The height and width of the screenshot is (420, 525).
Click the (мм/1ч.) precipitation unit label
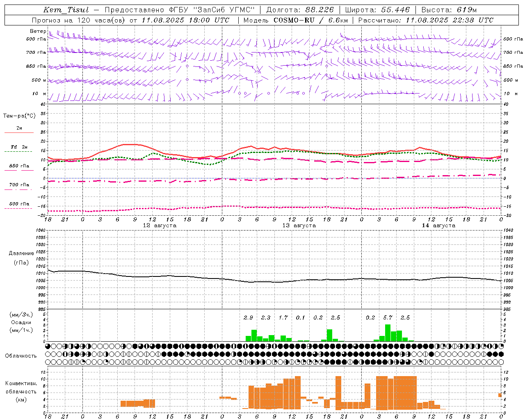[21, 330]
